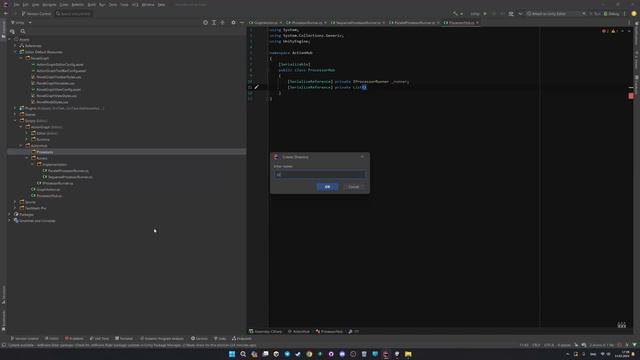Open Windows taskbar search

click(x=243, y=354)
